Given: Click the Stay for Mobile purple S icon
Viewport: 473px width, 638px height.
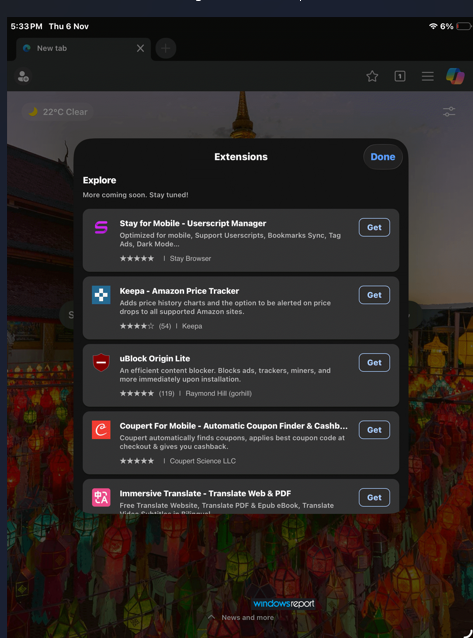Looking at the screenshot, I should point(101,227).
